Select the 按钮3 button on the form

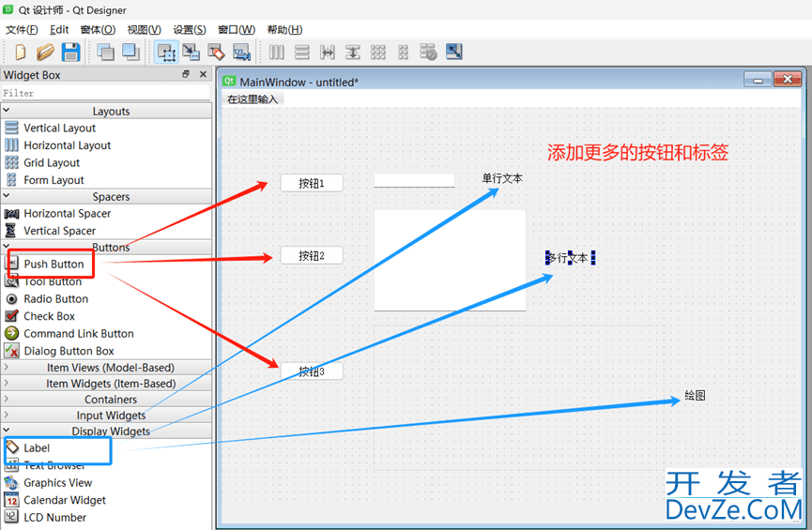click(x=312, y=371)
